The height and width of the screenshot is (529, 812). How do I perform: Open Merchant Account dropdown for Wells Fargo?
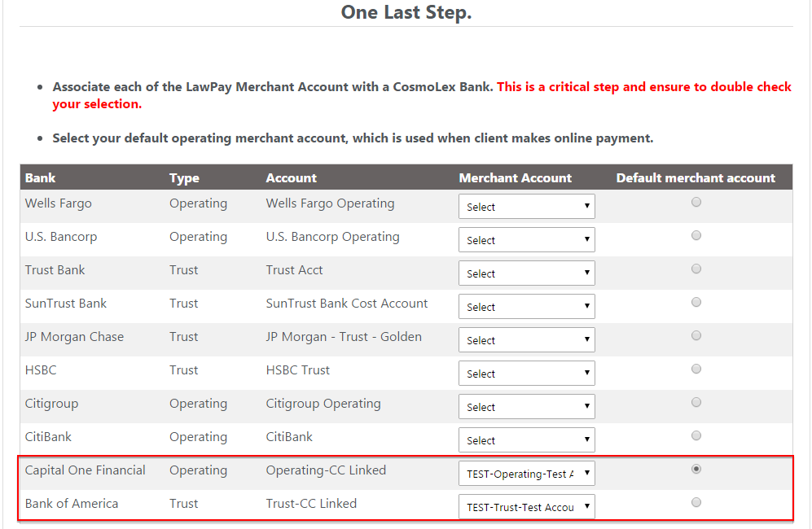click(x=527, y=207)
